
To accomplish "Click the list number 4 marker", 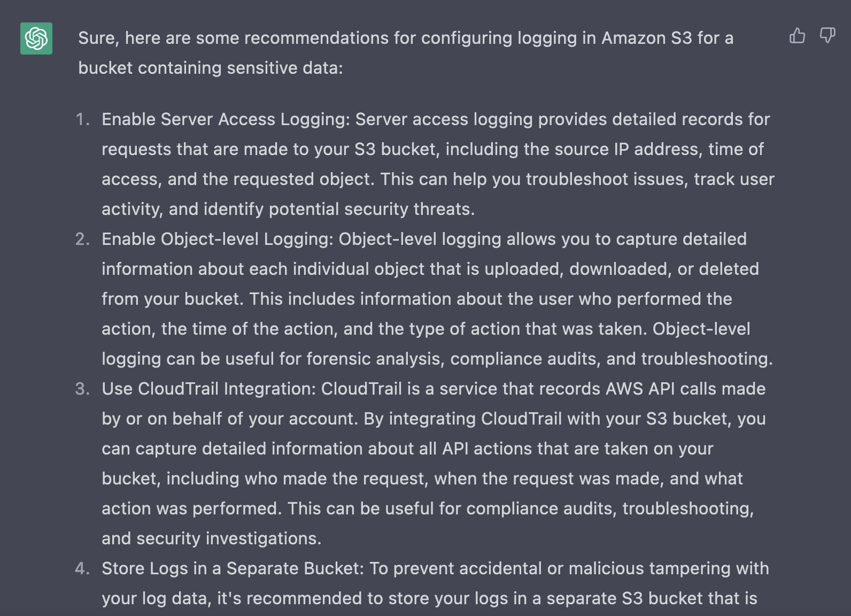I will pyautogui.click(x=82, y=568).
